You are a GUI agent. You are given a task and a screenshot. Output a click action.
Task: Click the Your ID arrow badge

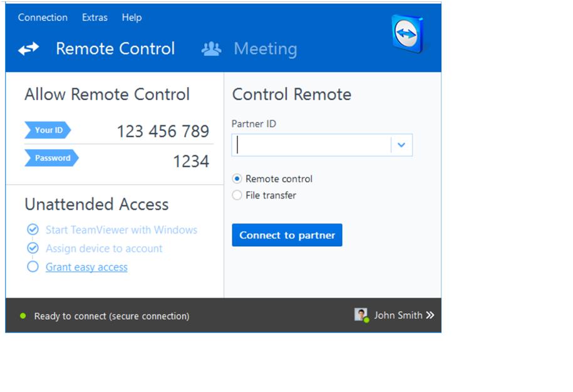tap(48, 130)
